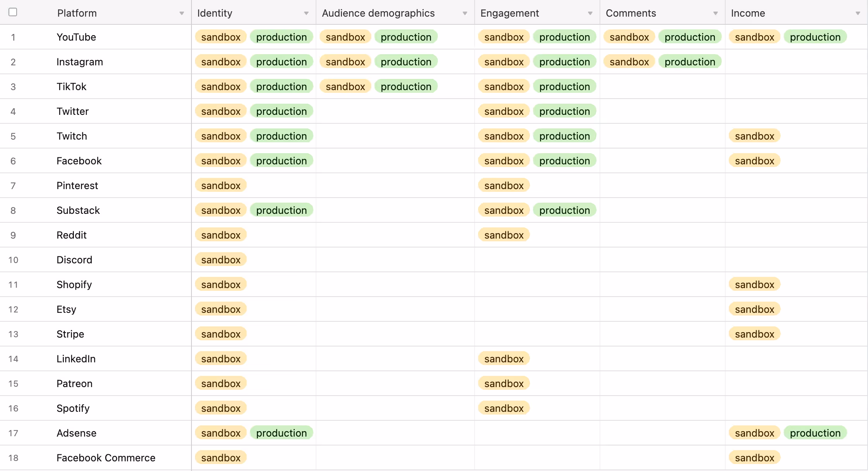Screen dimensions: 868x471
Task: Select the sandbox tag in Twitch's Income cell
Action: [x=754, y=136]
